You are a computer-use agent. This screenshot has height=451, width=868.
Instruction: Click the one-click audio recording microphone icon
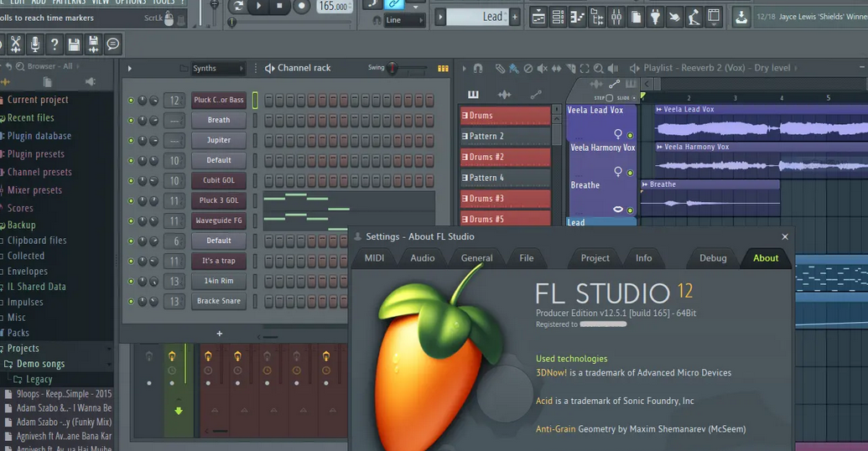click(35, 44)
